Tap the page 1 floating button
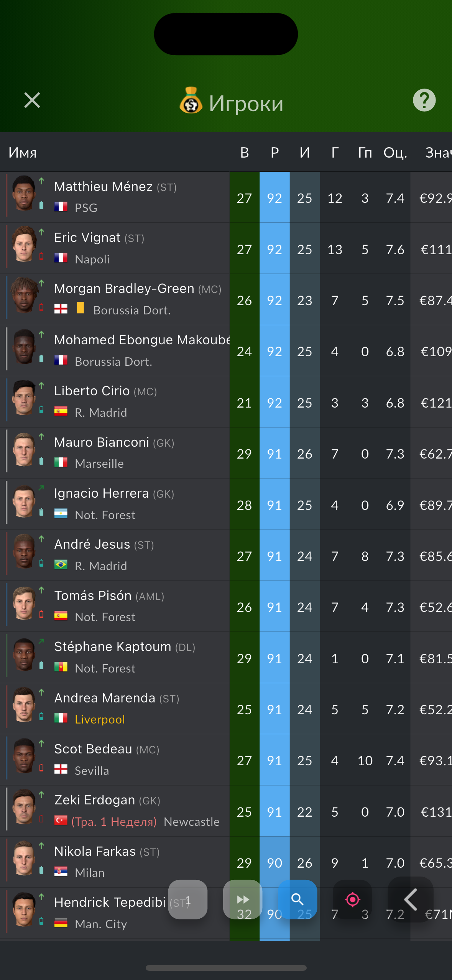Screen dimensions: 452x980 (x=188, y=899)
